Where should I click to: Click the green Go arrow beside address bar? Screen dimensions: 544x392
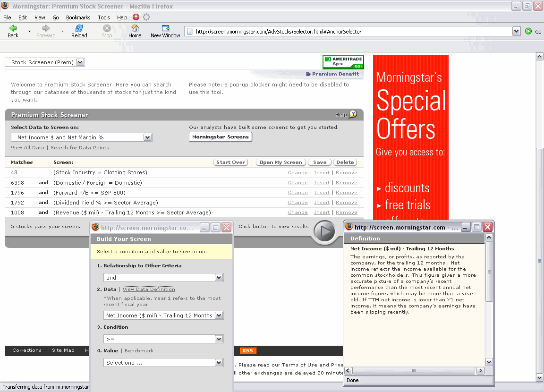(x=528, y=31)
